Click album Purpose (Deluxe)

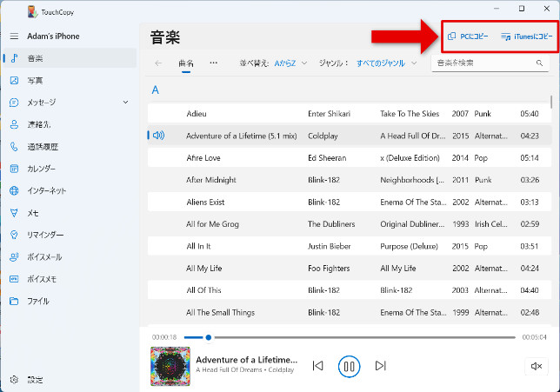coord(409,246)
